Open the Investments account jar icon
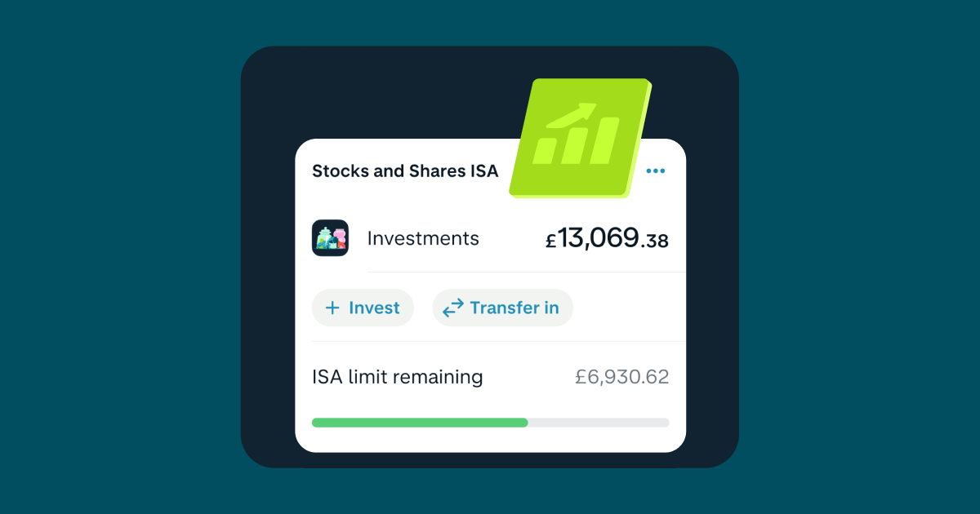 tap(330, 238)
